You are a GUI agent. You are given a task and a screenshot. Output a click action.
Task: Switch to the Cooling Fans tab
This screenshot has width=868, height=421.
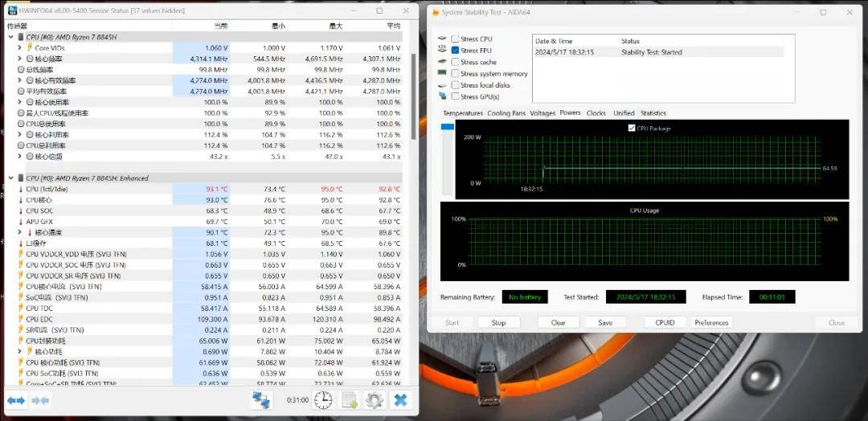506,112
